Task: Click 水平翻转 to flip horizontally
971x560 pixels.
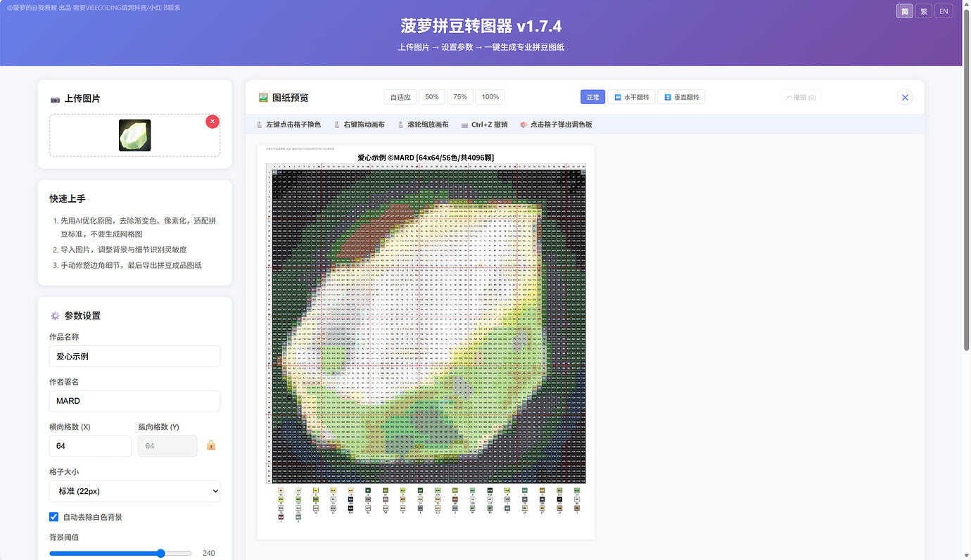Action: pyautogui.click(x=631, y=97)
